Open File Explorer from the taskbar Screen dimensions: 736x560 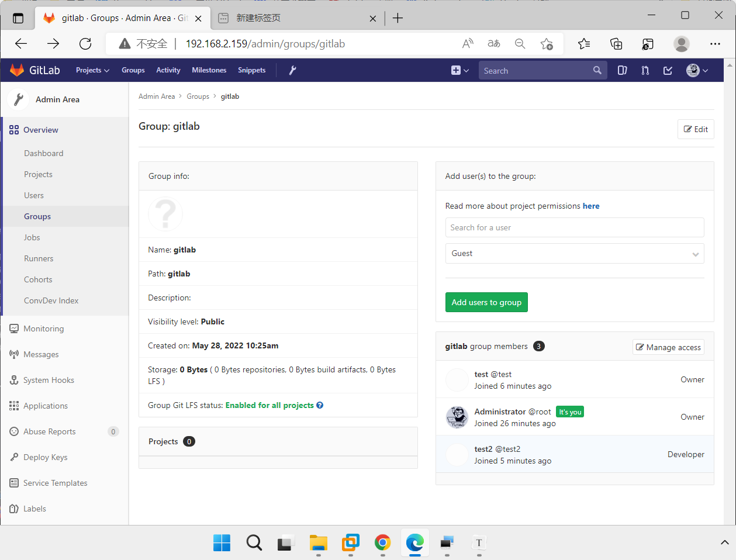point(319,542)
